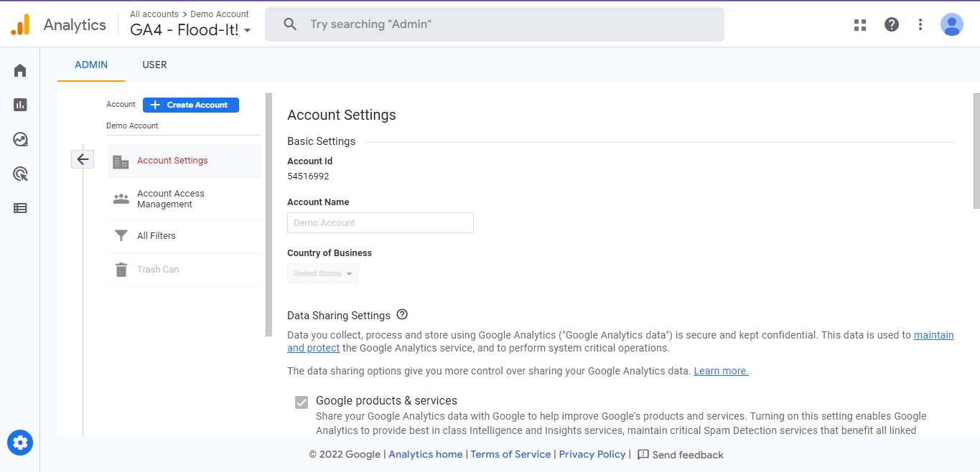Open the Privacy Policy link
The width and height of the screenshot is (980, 472).
pos(592,454)
